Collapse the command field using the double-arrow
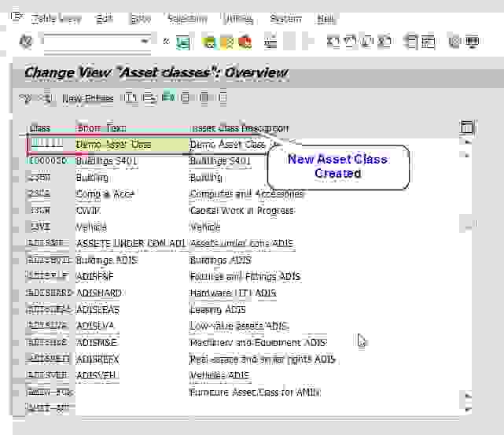The image size is (504, 435). [x=166, y=42]
